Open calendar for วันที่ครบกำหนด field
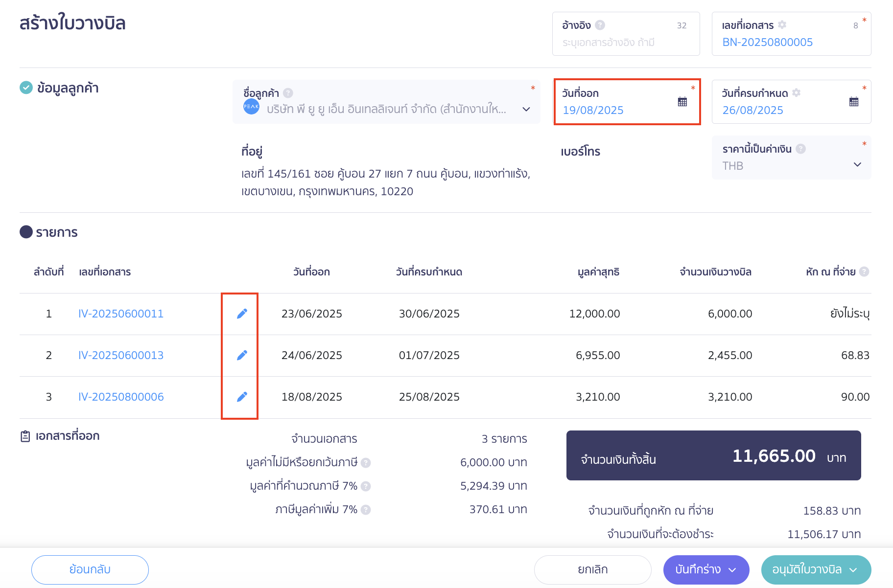The image size is (893, 588). 854,101
